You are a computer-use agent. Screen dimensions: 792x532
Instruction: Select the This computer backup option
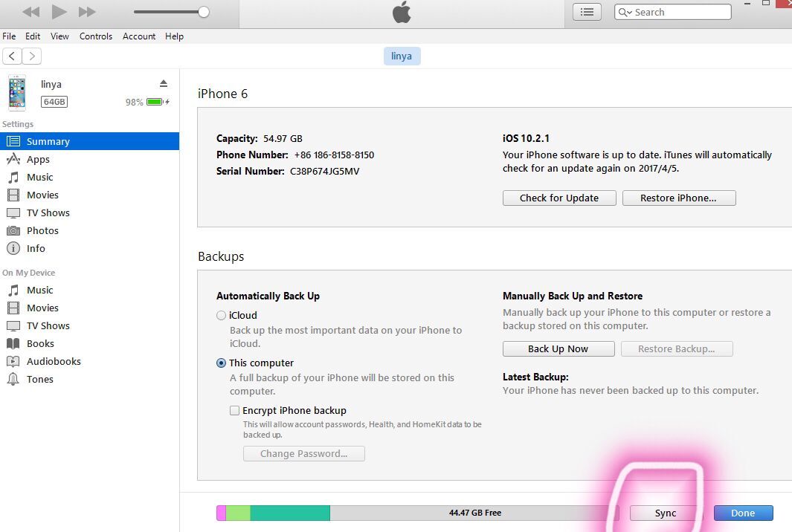click(221, 363)
